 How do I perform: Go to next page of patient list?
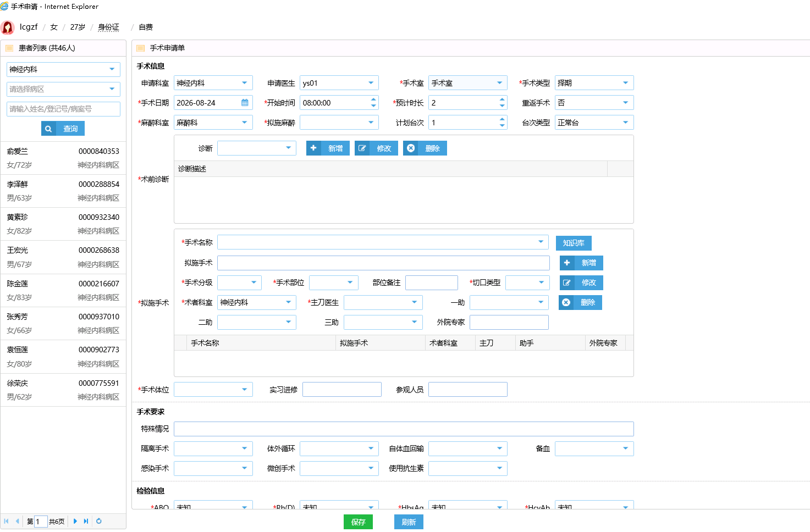click(x=75, y=521)
